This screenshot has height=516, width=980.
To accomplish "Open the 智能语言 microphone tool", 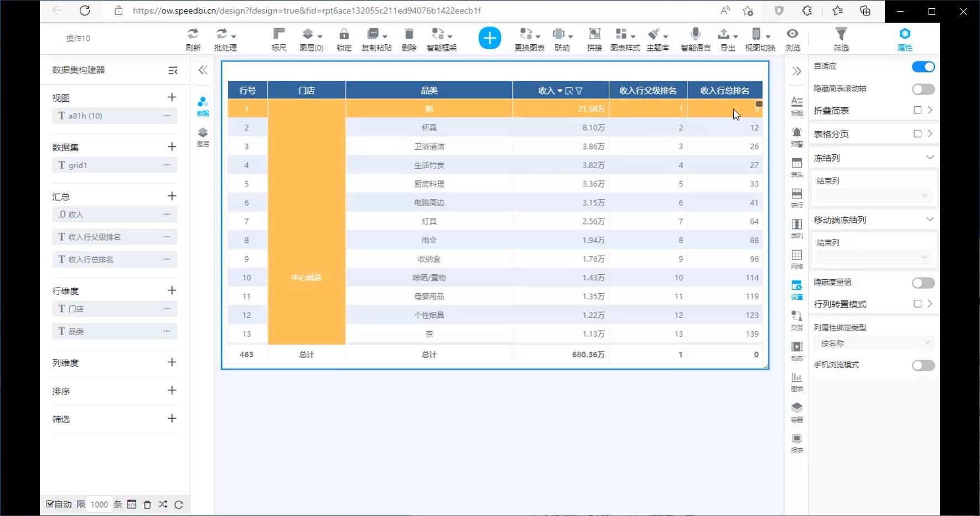I will click(x=695, y=34).
